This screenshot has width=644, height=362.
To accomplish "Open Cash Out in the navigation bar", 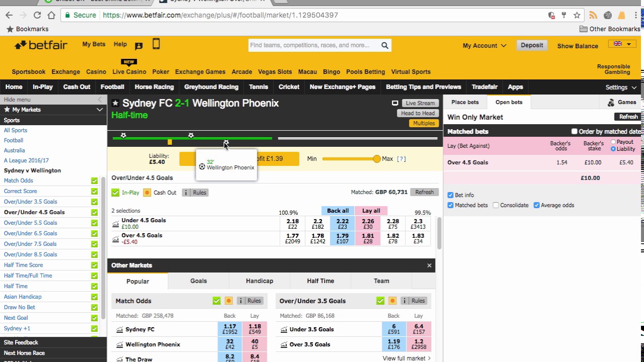I will [x=76, y=87].
